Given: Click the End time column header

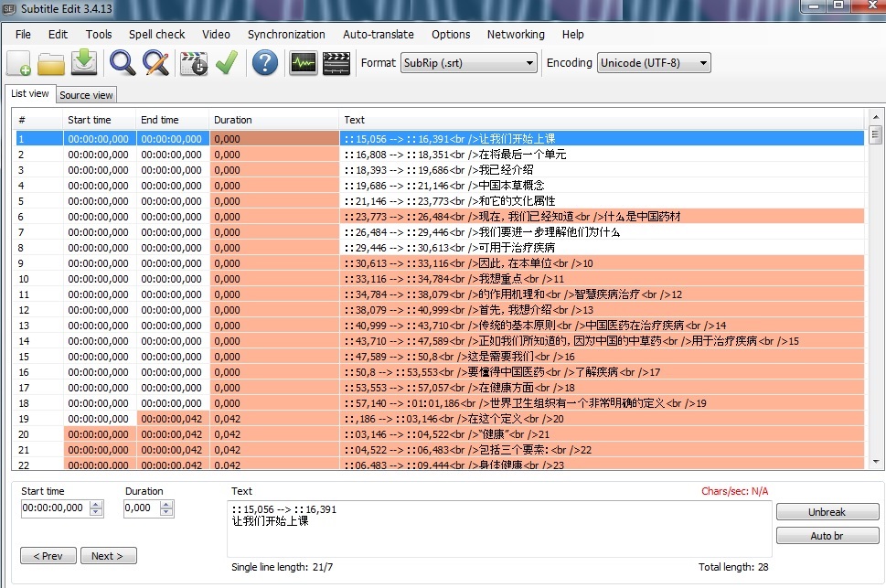Looking at the screenshot, I should pyautogui.click(x=172, y=120).
